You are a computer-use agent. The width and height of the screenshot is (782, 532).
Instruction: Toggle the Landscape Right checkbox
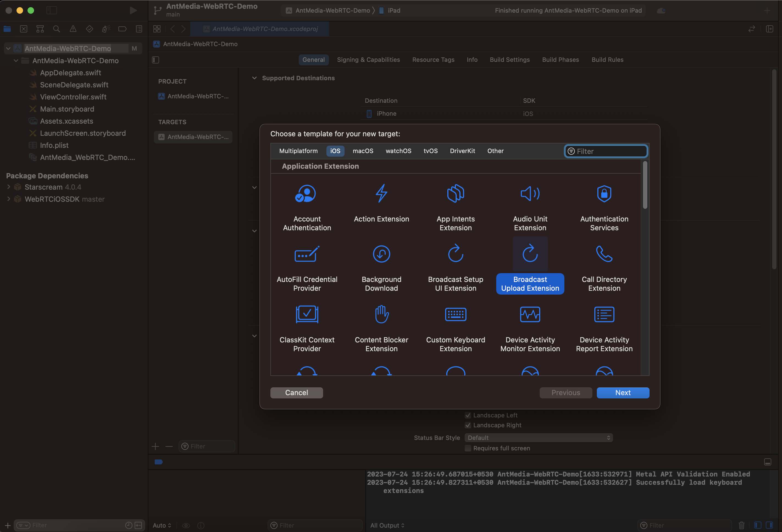pos(468,425)
